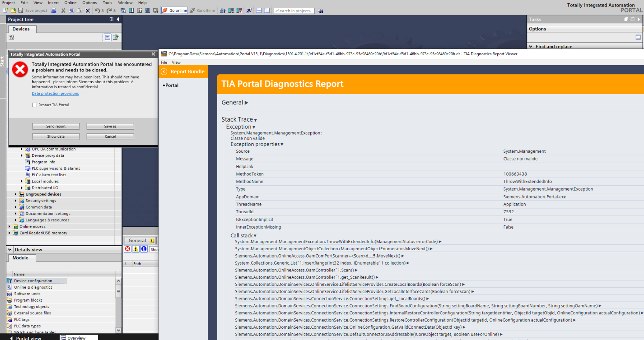
Task: Toggle the warnings filter icon
Action: [136, 249]
